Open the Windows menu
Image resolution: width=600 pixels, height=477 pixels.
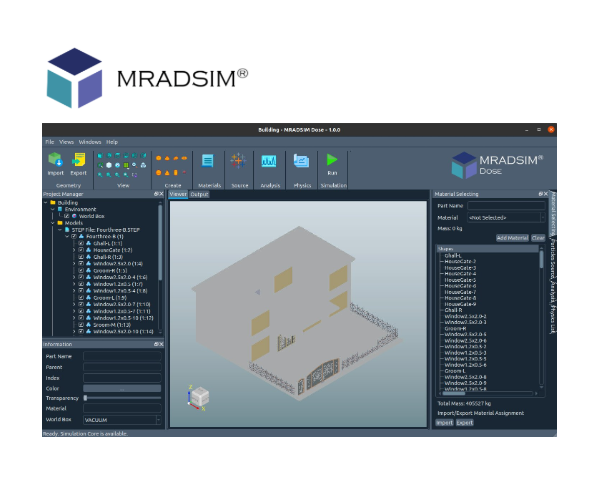click(90, 142)
